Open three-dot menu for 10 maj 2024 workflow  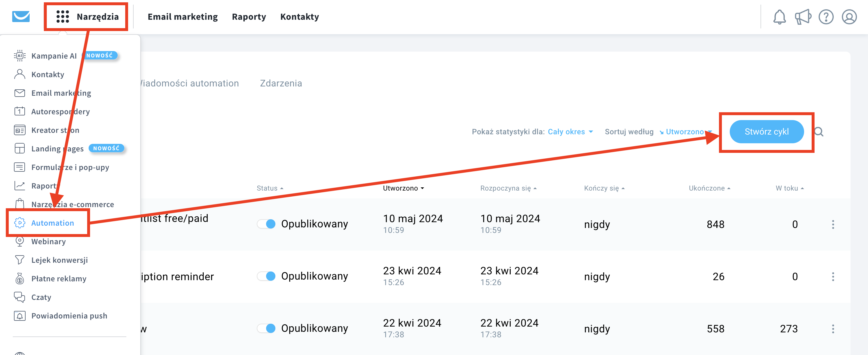coord(833,224)
